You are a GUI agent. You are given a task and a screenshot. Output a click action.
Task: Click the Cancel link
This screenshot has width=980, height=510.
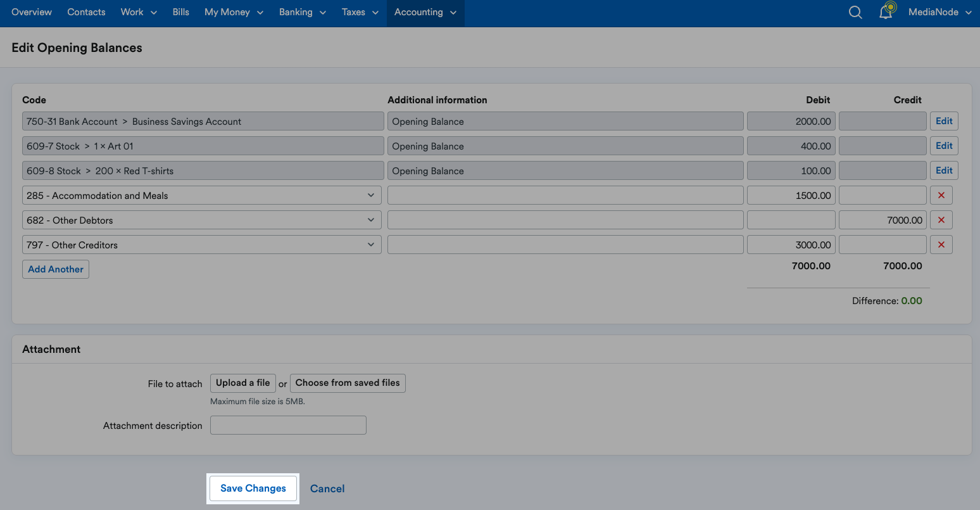point(327,488)
